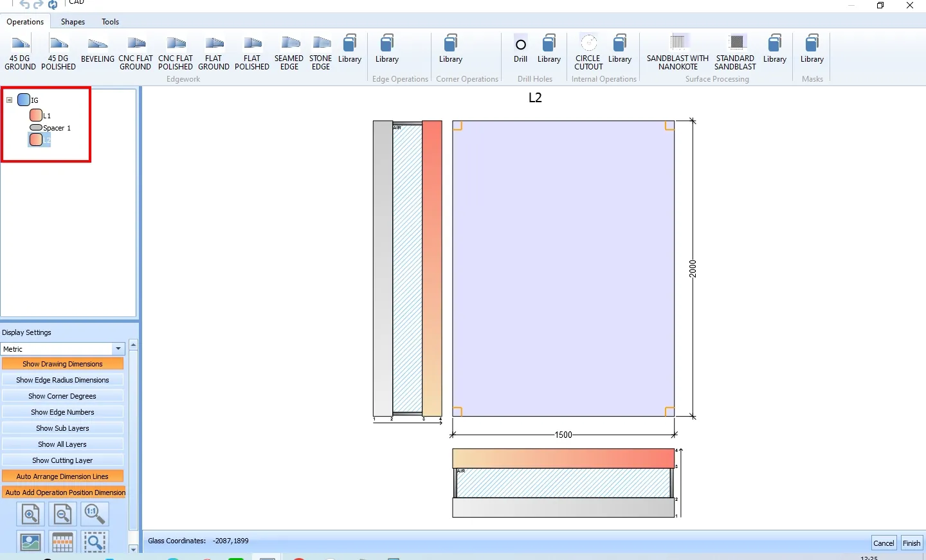The height and width of the screenshot is (560, 926).
Task: Click the display settings scrollbar down arrow
Action: point(133,549)
